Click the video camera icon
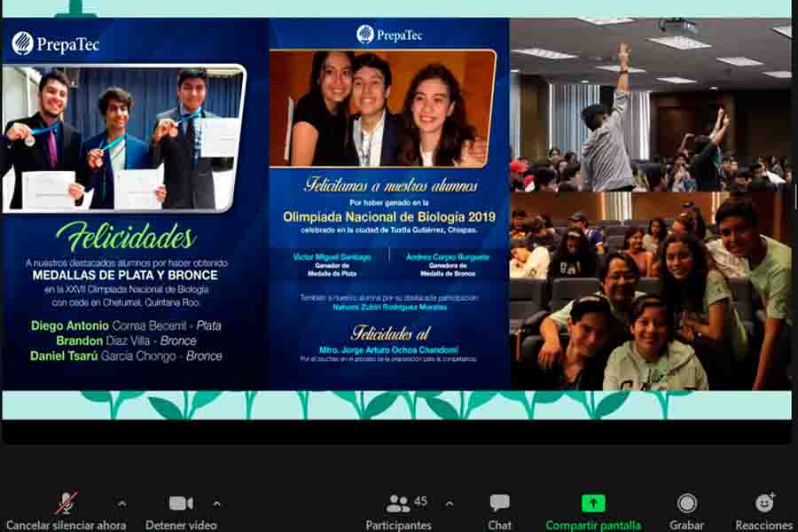 (x=181, y=504)
